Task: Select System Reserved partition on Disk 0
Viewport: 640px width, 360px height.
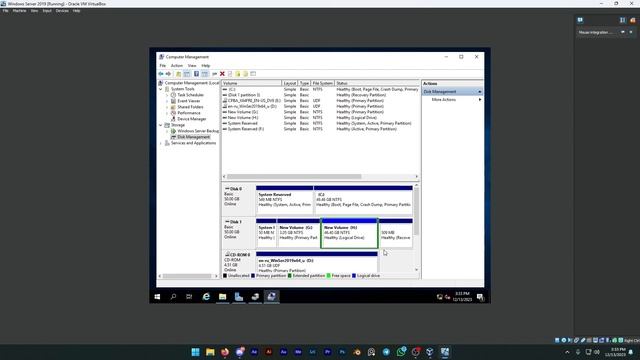Action: [284, 200]
